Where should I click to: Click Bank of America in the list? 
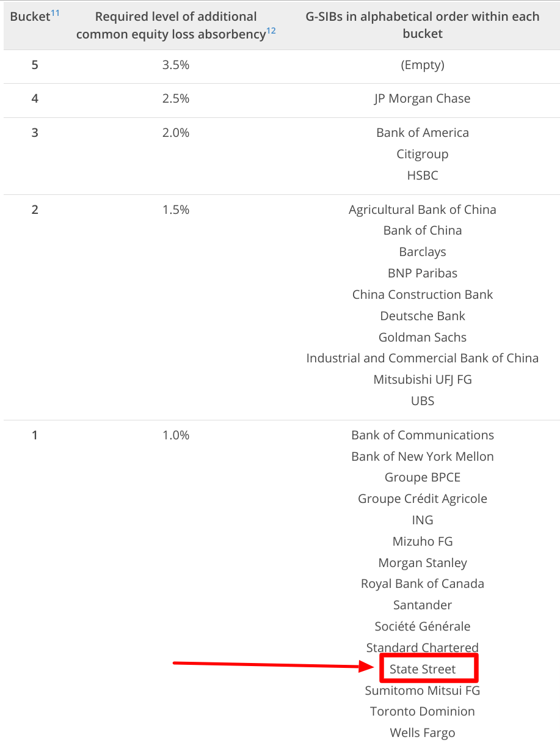click(x=423, y=133)
